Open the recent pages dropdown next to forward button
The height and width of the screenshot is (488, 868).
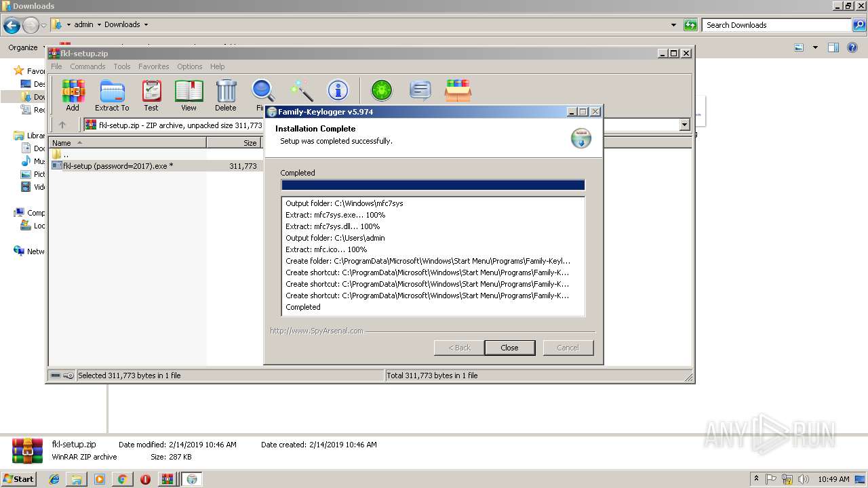pos(43,26)
